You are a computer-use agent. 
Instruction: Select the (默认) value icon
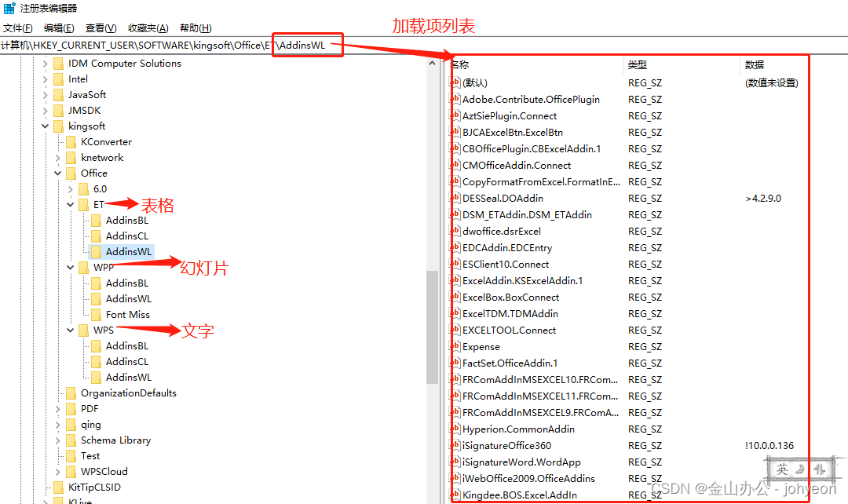point(455,82)
